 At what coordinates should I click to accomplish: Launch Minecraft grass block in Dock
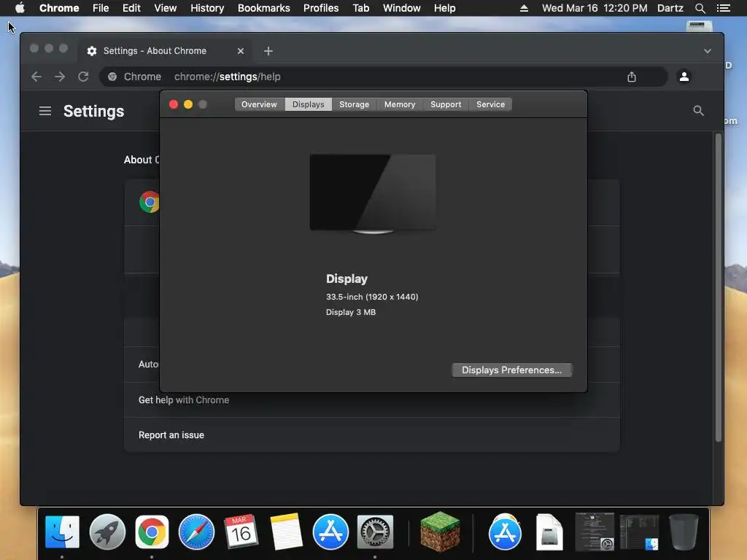click(440, 532)
